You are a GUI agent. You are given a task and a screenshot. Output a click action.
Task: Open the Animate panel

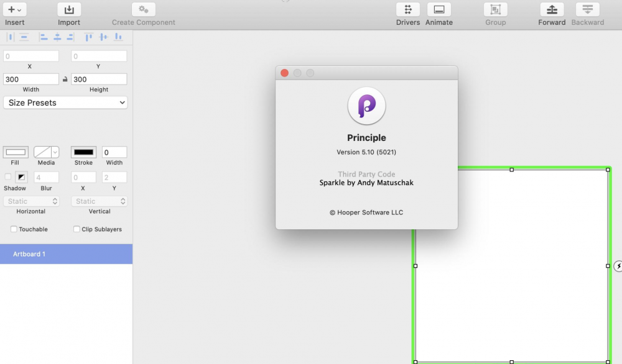coord(439,9)
